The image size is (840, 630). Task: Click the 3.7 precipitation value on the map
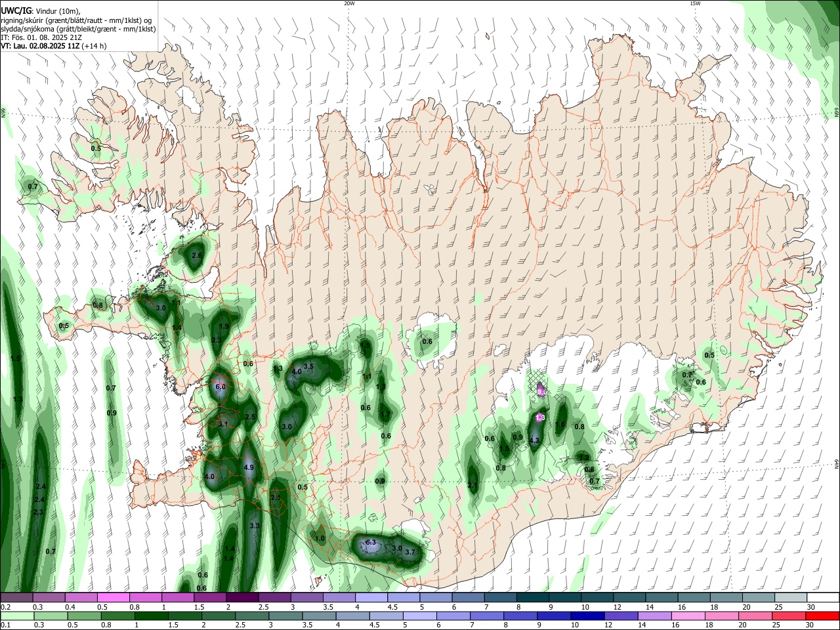coord(410,552)
